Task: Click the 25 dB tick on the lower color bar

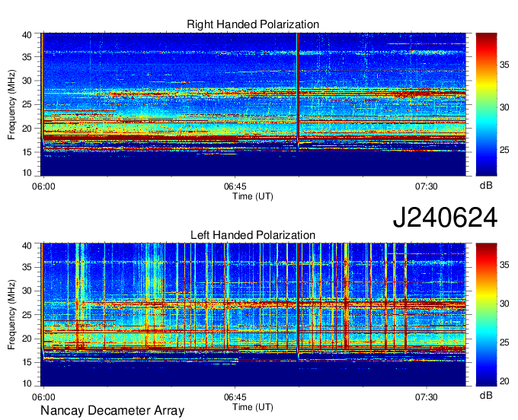Action: [x=504, y=342]
